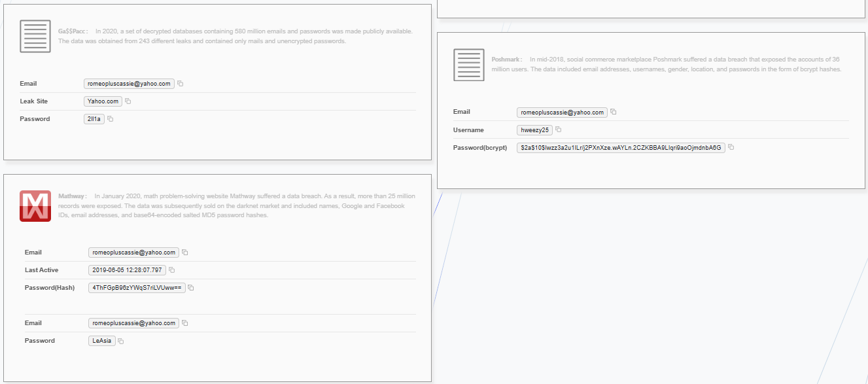868x384 pixels.
Task: Select the Yahoo.com leak site field
Action: (103, 101)
